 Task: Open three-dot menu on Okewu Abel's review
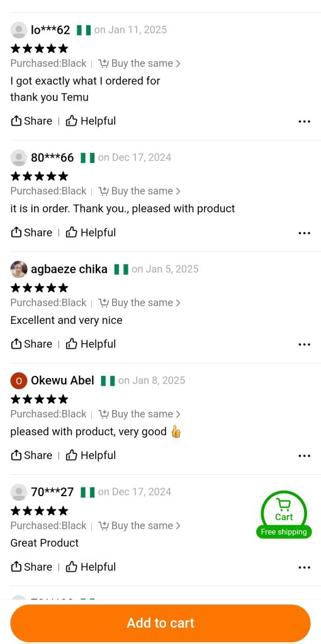click(304, 455)
